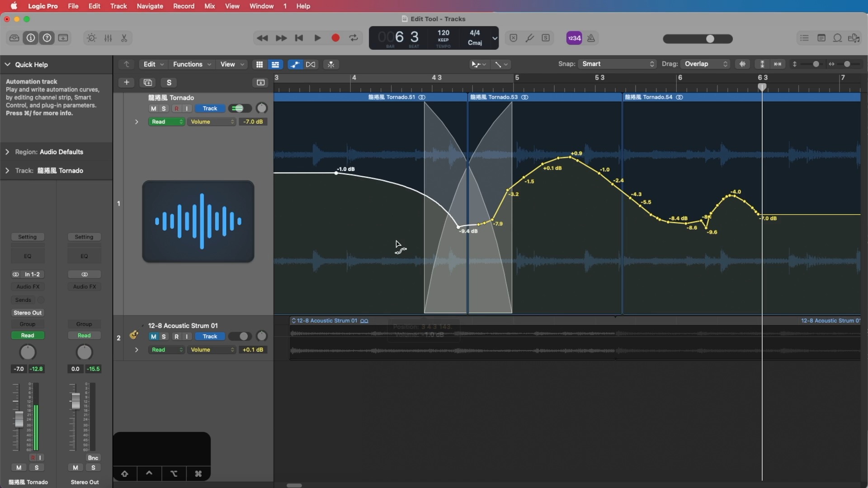Open the List Editors

coord(804,38)
